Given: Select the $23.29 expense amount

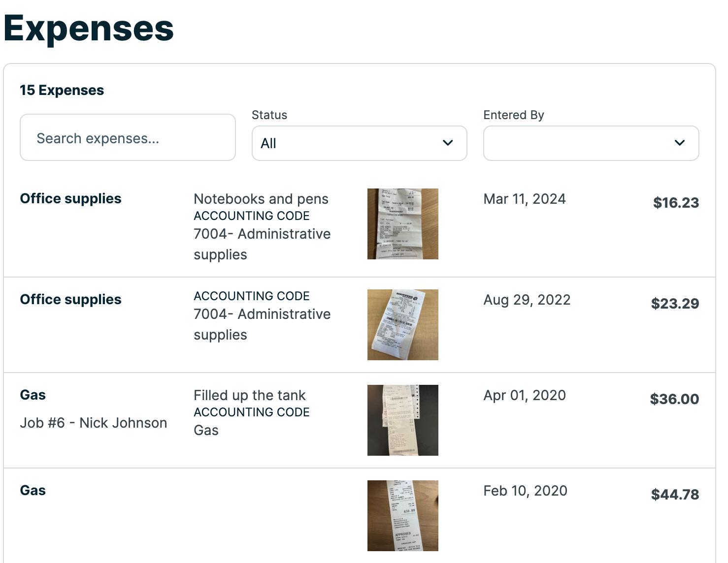Looking at the screenshot, I should (x=674, y=304).
